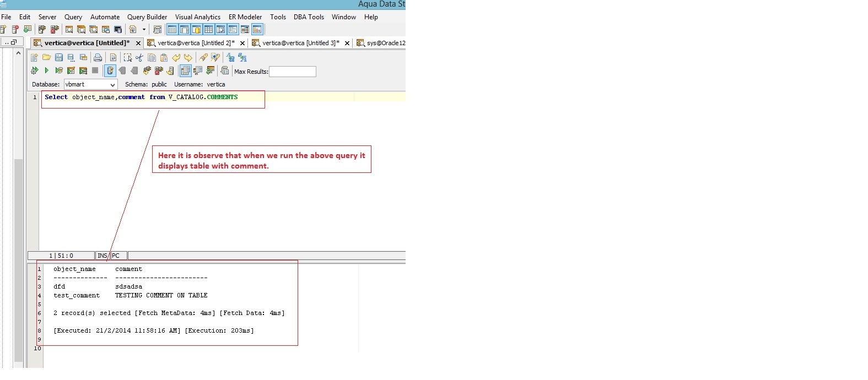Paste using the clipboard icon
This screenshot has height=380, width=868.
click(x=164, y=57)
